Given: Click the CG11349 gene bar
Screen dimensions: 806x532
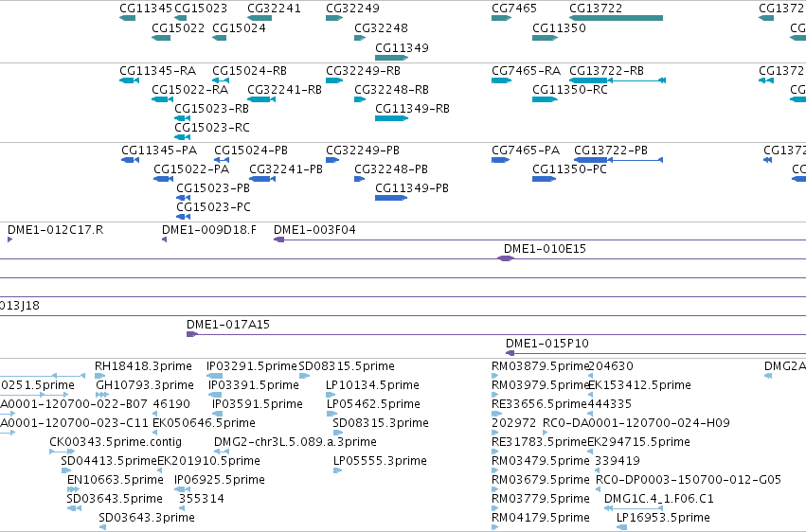Looking at the screenshot, I should pos(392,58).
